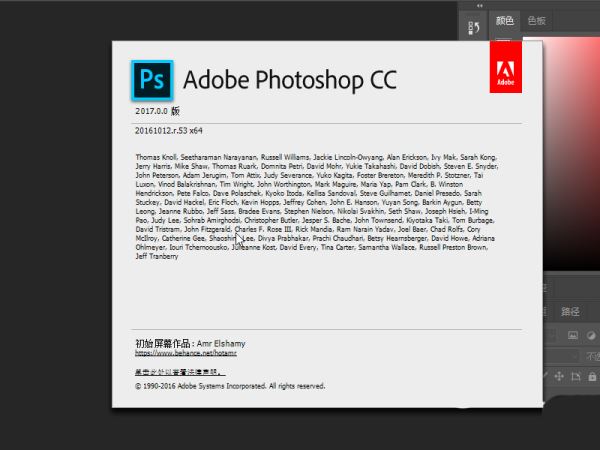Toggle lock position (move arrows) icon
This screenshot has height=450, width=600.
[x=559, y=377]
